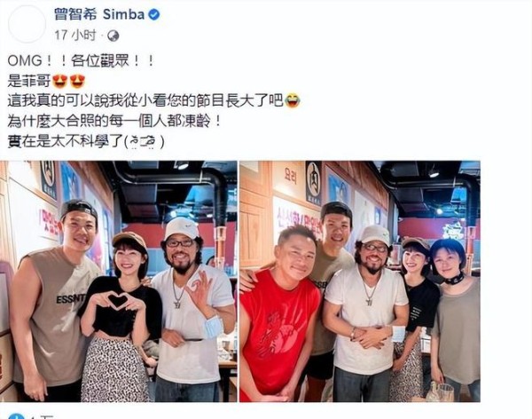Viewport: 532px width, 419px height.
Task: Click the line 這我真的可以說我從小看您的節目長大了吧
Action: (x=145, y=101)
